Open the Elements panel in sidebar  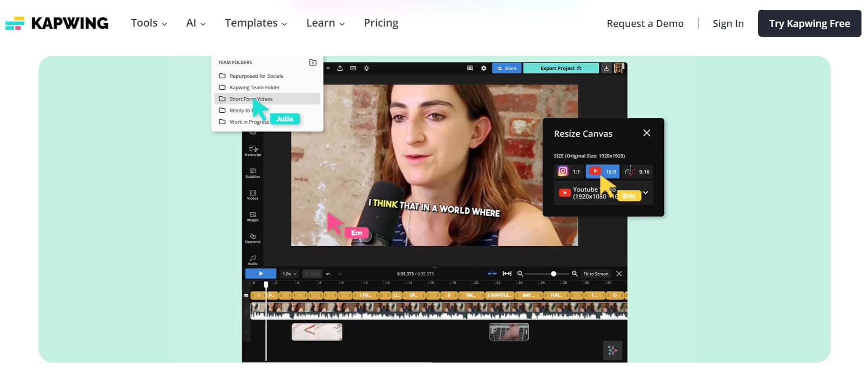point(253,238)
